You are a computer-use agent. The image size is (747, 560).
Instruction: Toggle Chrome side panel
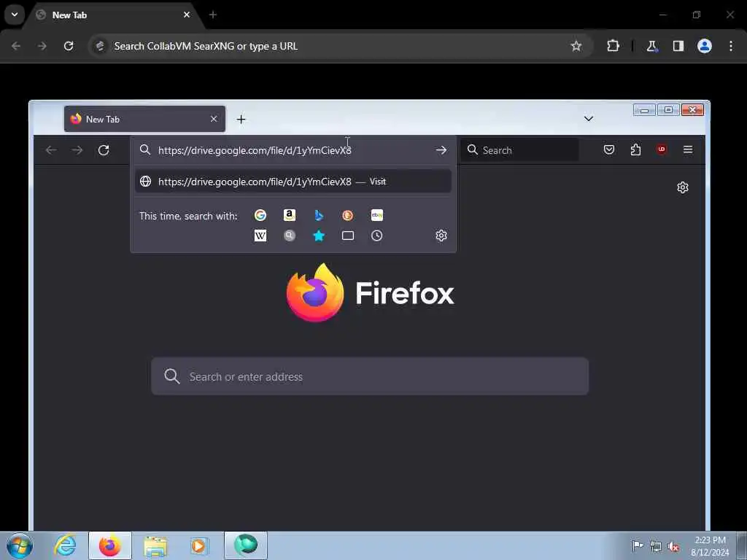678,46
